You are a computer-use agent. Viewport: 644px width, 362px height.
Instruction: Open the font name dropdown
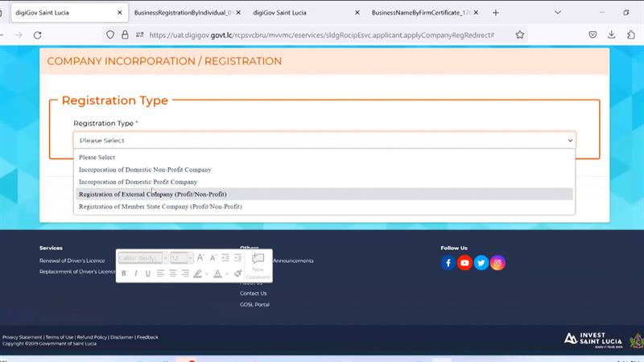[142, 258]
